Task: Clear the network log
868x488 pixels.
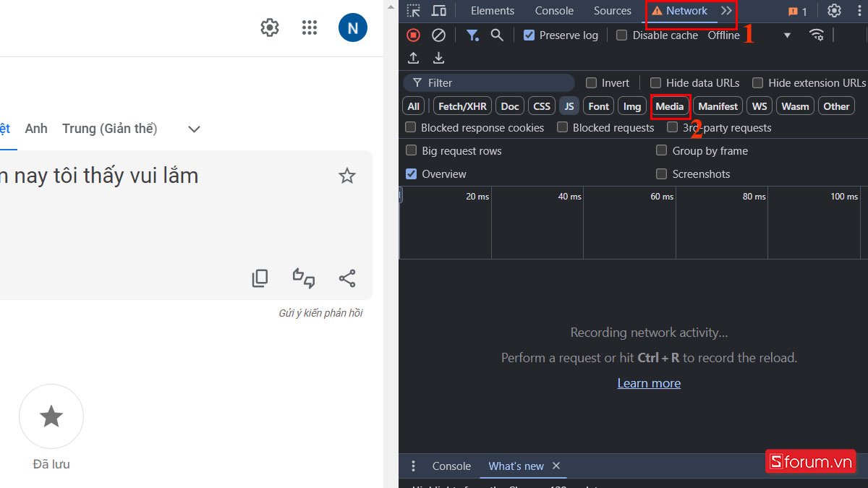Action: point(438,35)
